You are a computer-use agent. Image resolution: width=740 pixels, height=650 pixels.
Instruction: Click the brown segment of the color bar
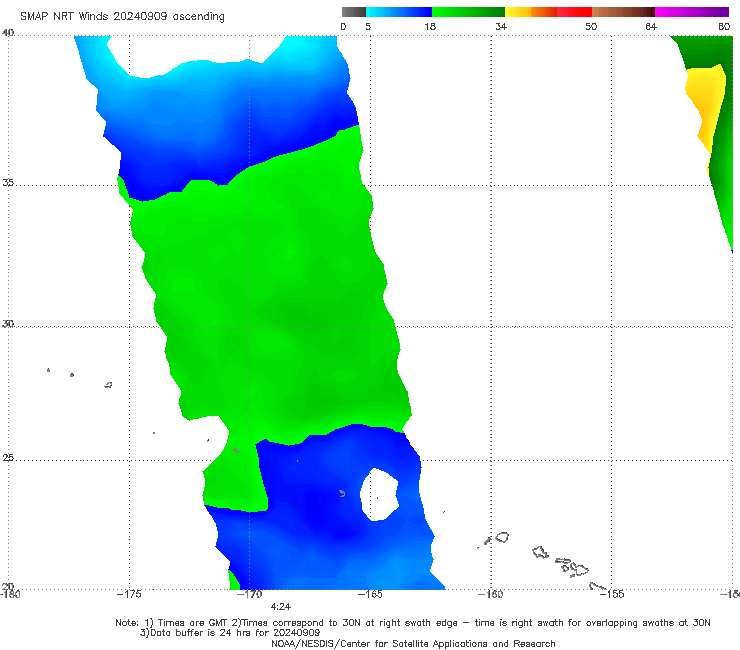623,12
